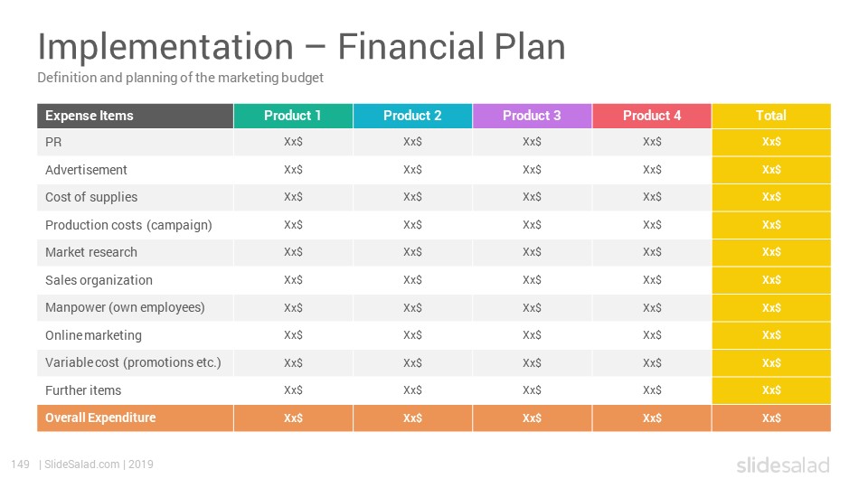Select the purple Product 3 column header
This screenshot has width=868, height=488.
tap(533, 116)
